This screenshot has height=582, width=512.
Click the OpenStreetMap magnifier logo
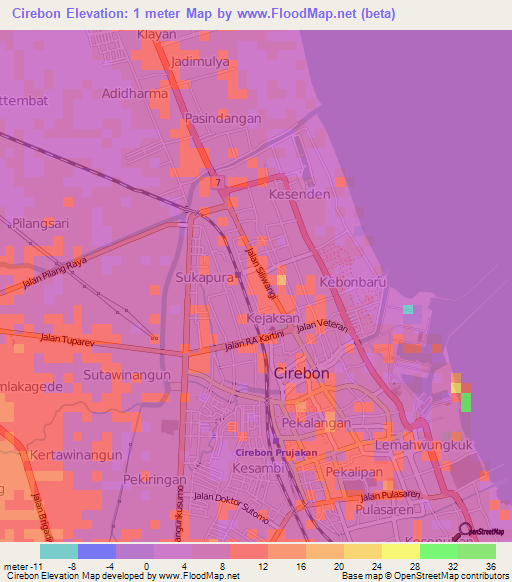tap(477, 532)
